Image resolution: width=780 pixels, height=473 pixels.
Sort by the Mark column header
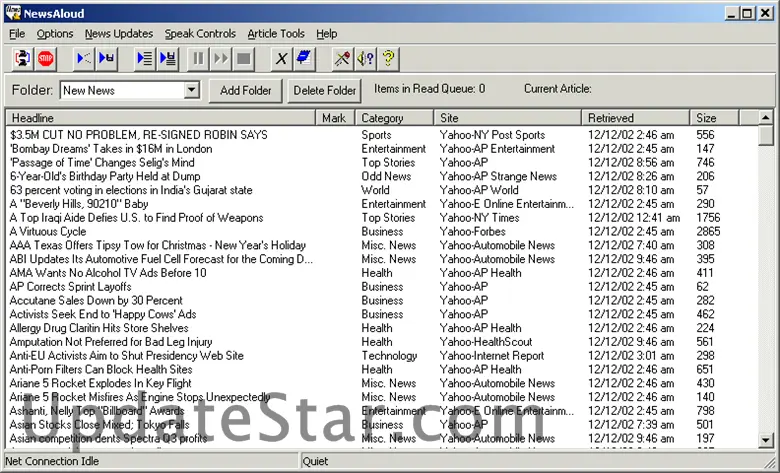(x=334, y=118)
